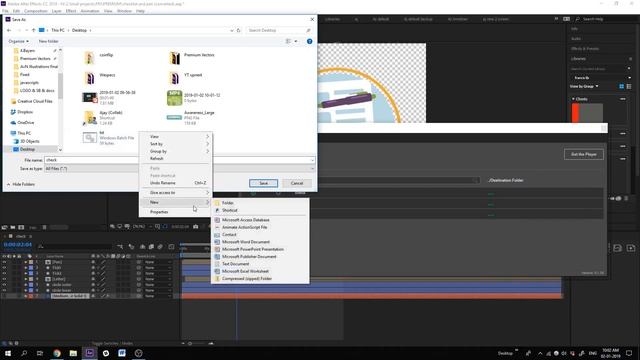The width and height of the screenshot is (640, 360).
Task: Click the motion blur enable icon in timeline
Action: click(160, 247)
